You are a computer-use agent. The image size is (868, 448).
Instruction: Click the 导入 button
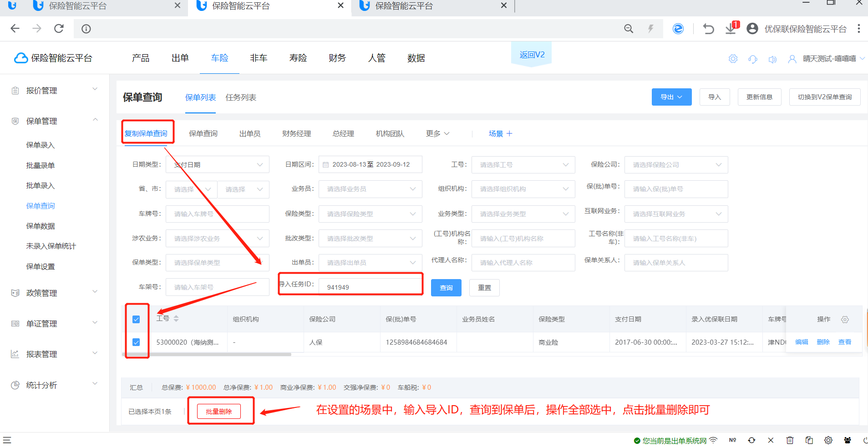[715, 97]
